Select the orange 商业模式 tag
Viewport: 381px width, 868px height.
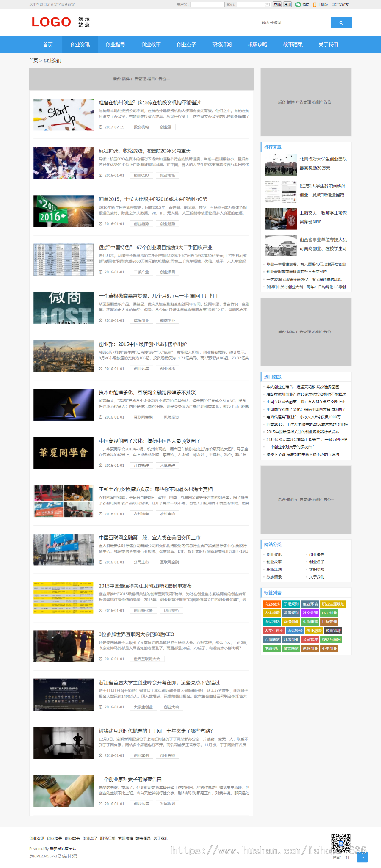coord(272,604)
